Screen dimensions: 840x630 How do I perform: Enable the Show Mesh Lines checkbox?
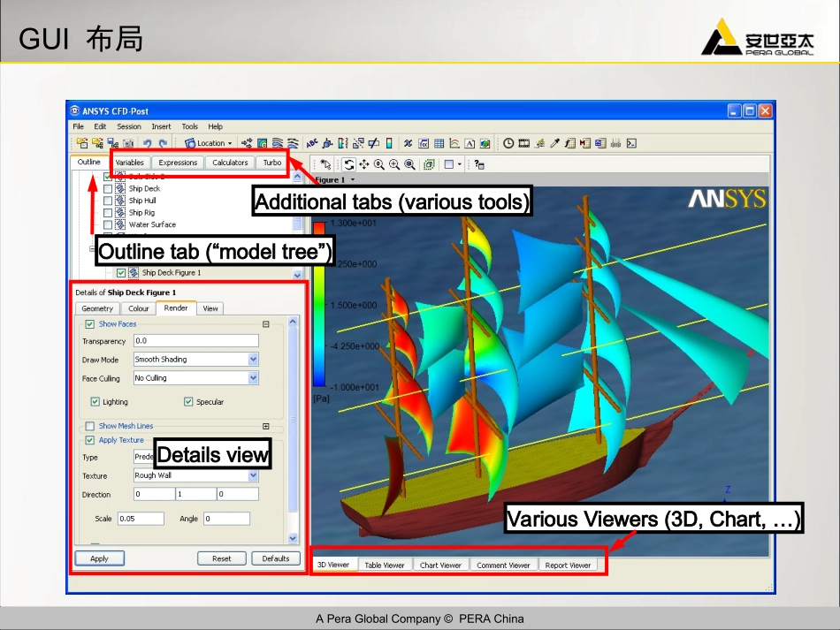[90, 426]
